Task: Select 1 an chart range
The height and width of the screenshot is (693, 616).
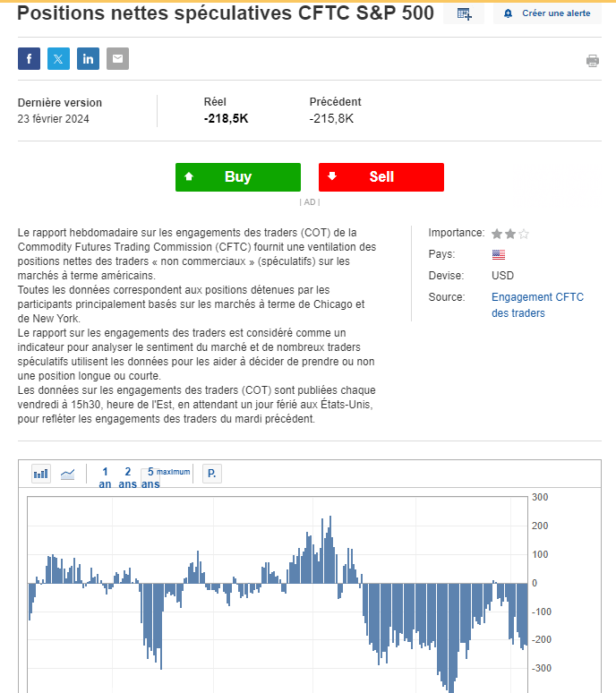Action: tap(105, 478)
